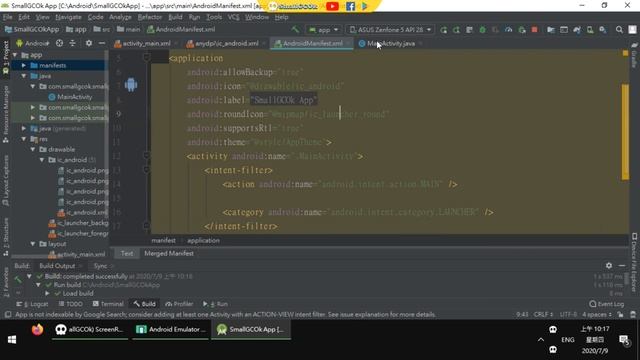Open the AVD Manager toolbar icon
Screen dimensions: 640x360
tap(590, 30)
